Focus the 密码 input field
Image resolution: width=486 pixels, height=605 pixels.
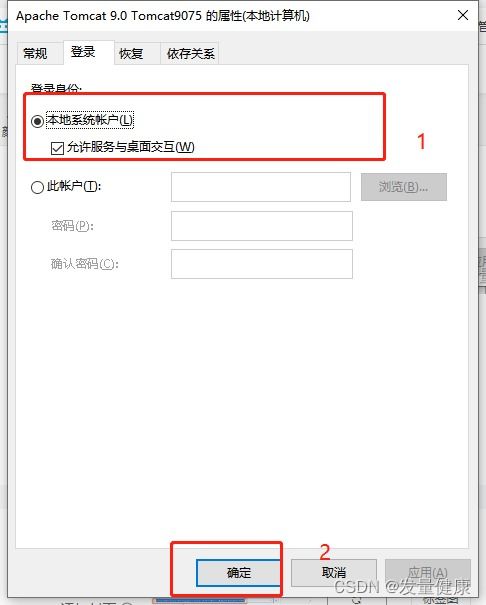click(x=262, y=226)
